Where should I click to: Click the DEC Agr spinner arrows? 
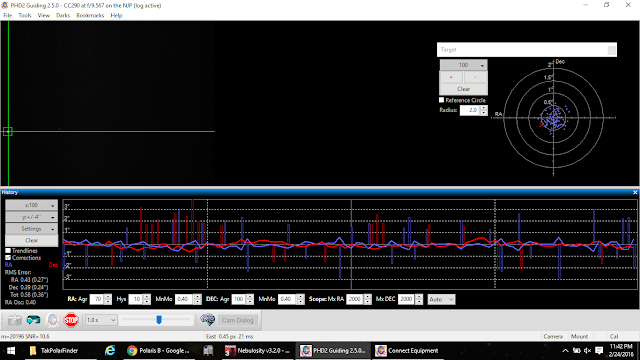(250, 299)
